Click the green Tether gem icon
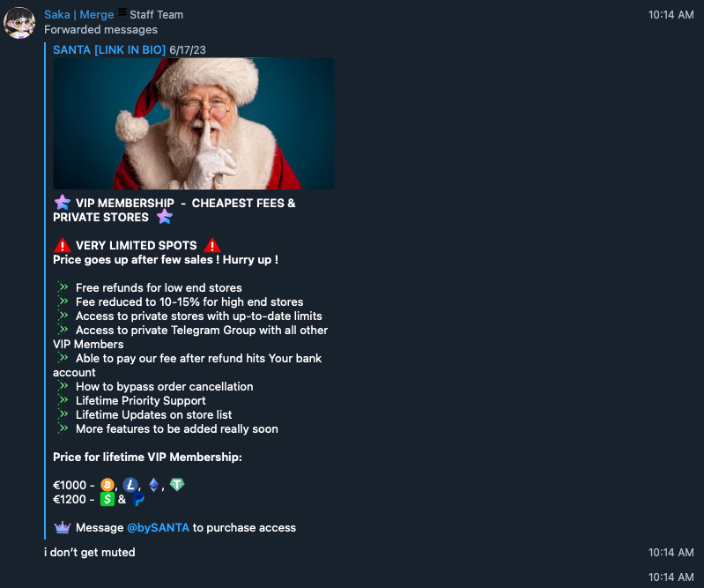This screenshot has width=704, height=588. pos(177,484)
